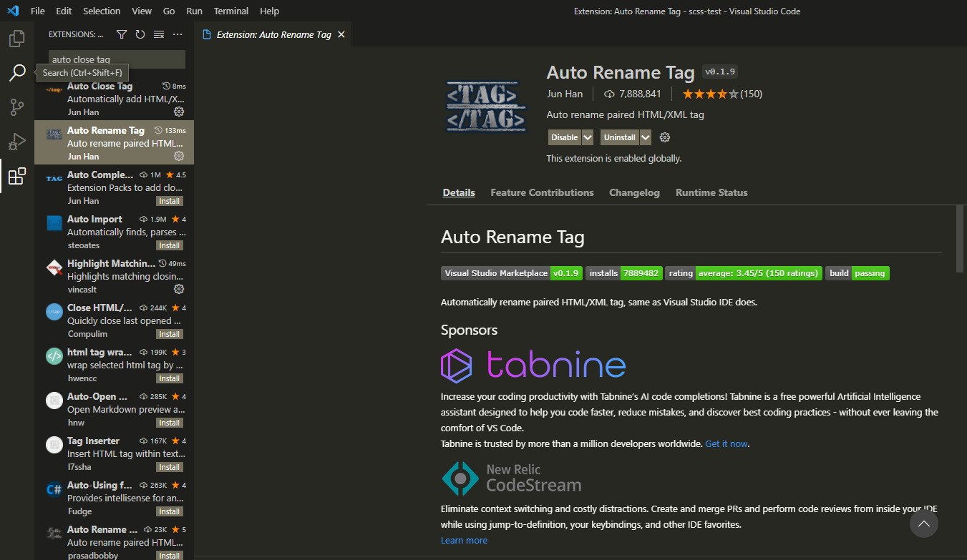
Task: Open manage gear for Auto Close Tag
Action: (x=179, y=112)
